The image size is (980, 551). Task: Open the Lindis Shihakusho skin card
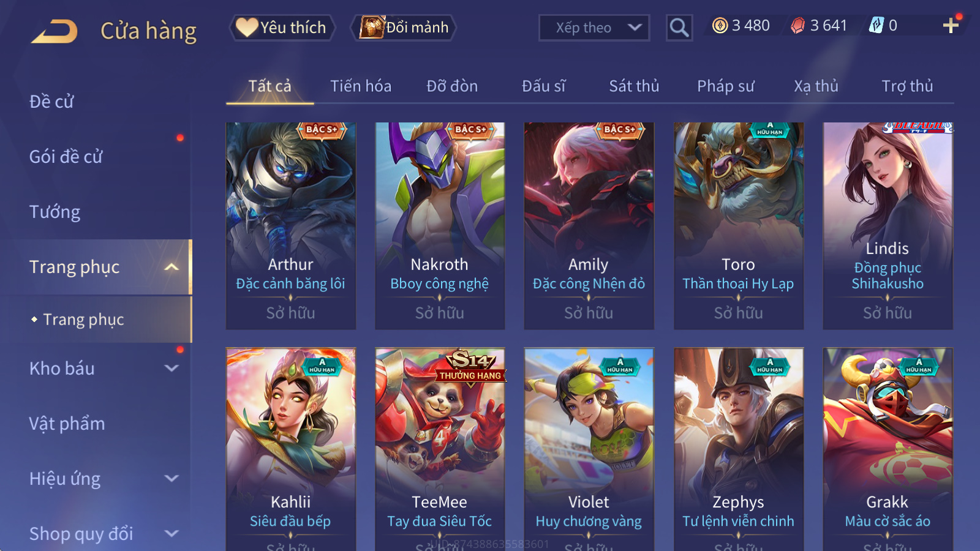point(888,226)
